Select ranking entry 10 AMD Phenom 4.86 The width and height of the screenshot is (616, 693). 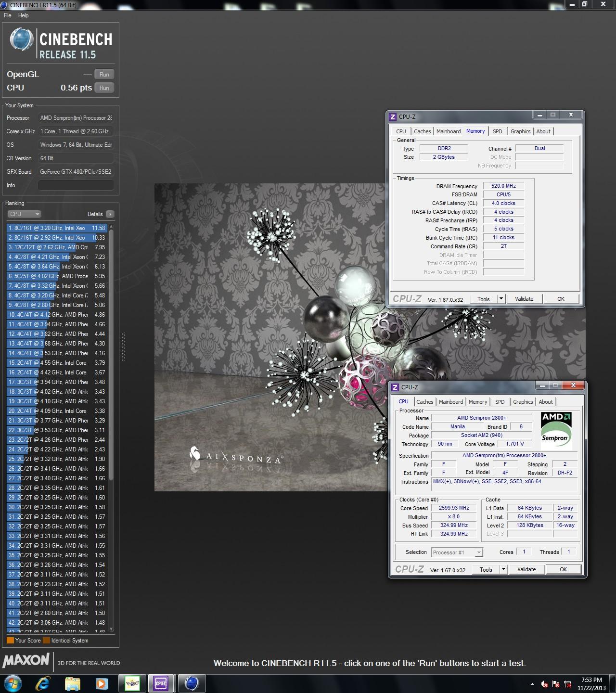[x=57, y=315]
